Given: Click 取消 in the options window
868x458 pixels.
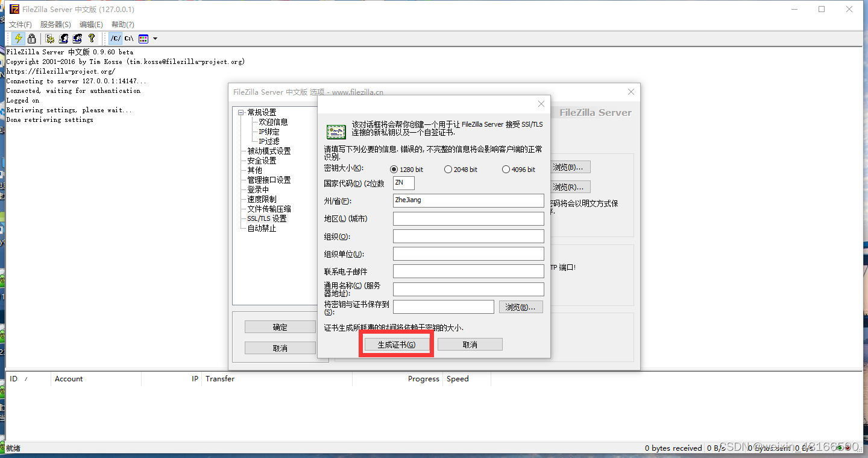Looking at the screenshot, I should [280, 348].
